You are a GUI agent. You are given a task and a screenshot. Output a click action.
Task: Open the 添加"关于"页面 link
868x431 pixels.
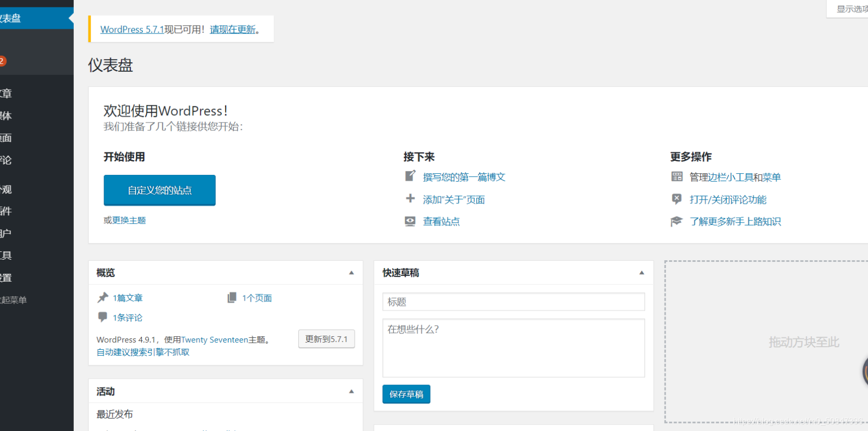click(x=454, y=200)
